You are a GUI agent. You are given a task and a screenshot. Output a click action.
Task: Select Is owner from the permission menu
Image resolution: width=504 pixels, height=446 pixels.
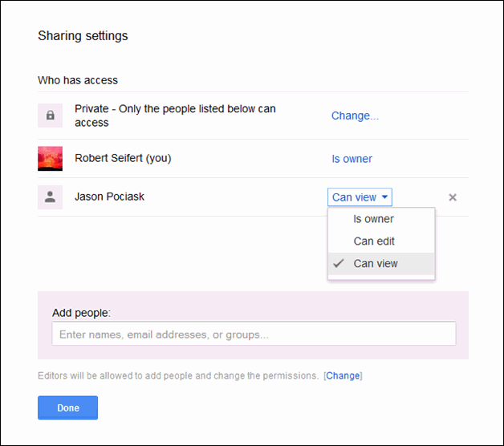click(374, 219)
